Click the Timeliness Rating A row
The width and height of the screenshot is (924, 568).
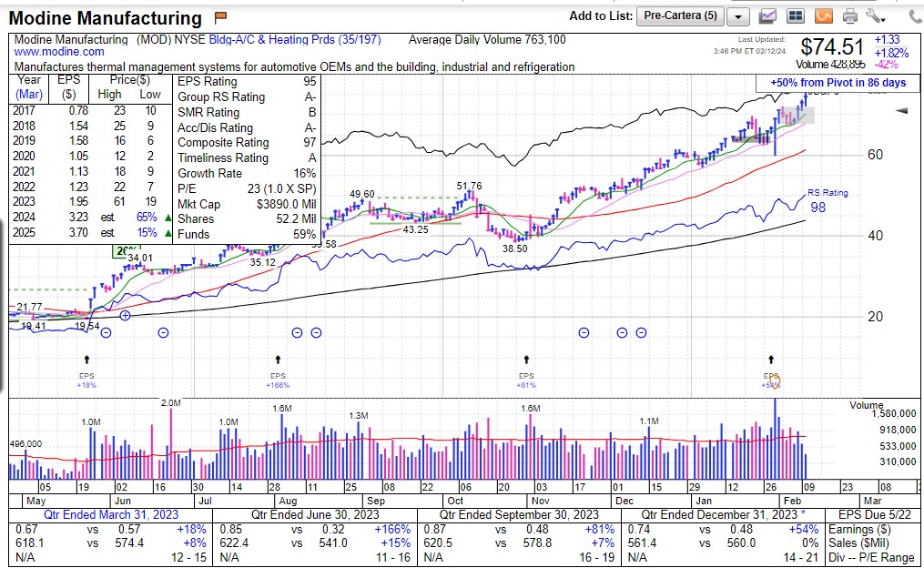247,157
